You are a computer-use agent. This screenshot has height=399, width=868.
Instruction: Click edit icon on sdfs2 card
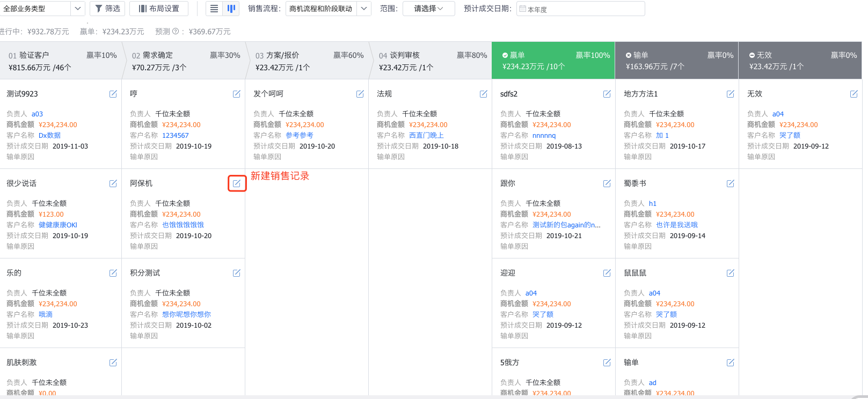607,94
